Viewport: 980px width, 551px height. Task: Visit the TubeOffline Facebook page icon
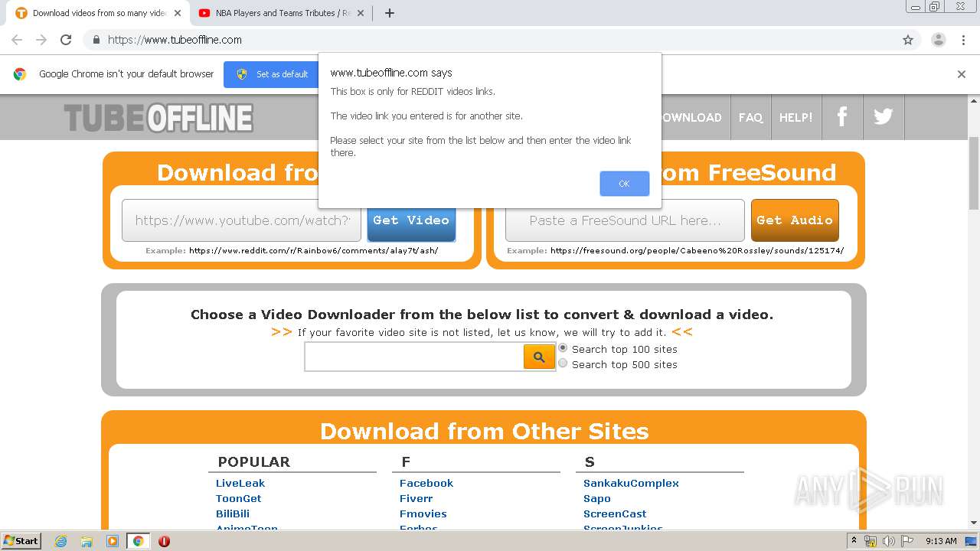(842, 117)
